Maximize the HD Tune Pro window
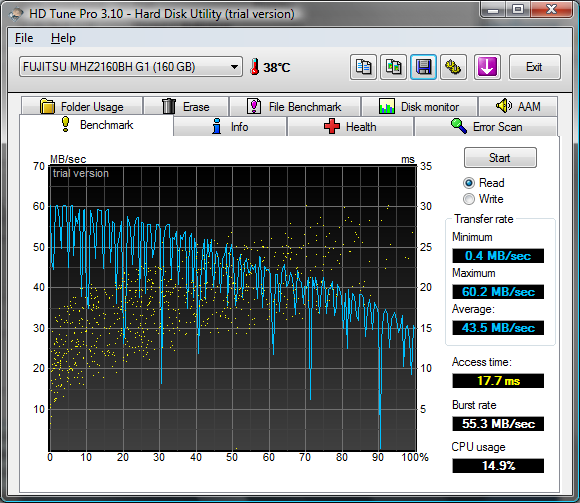Viewport: 580px width, 503px height. click(x=518, y=9)
